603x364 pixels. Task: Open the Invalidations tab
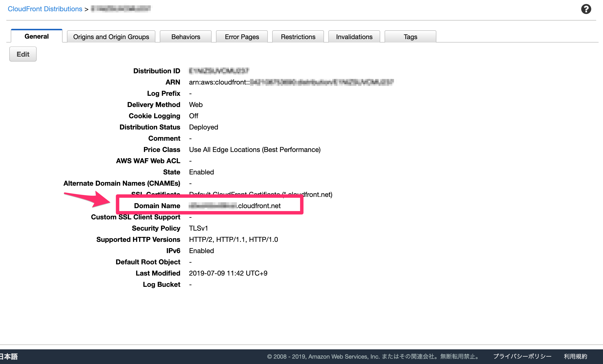(354, 37)
